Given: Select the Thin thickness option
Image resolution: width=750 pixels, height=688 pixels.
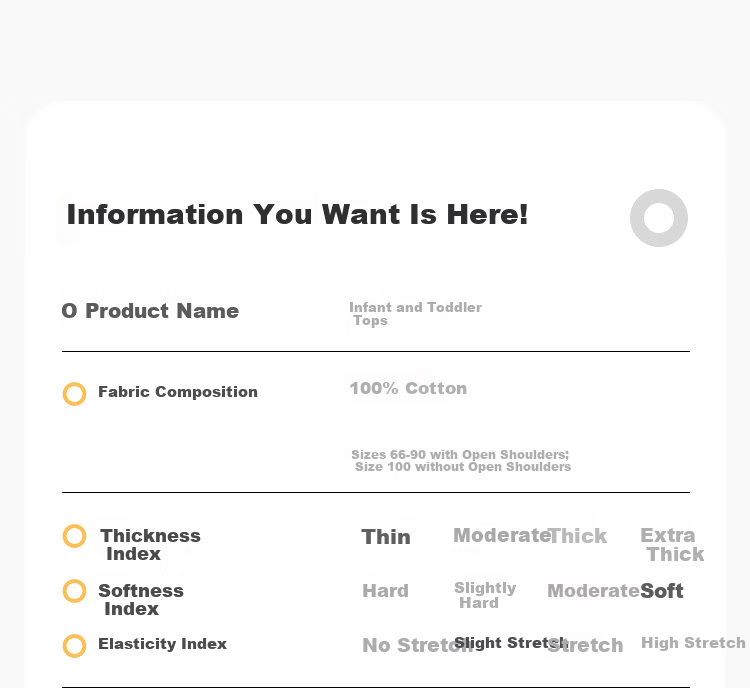Looking at the screenshot, I should (386, 537).
